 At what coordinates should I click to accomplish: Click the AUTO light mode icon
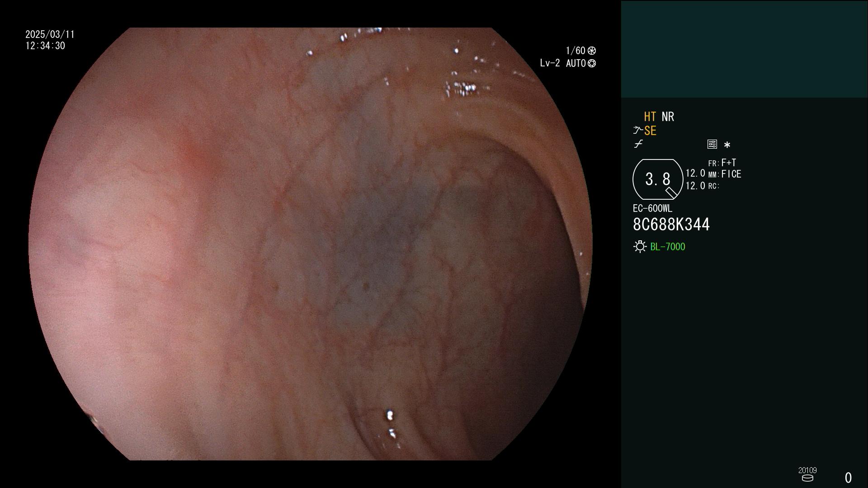click(x=592, y=63)
